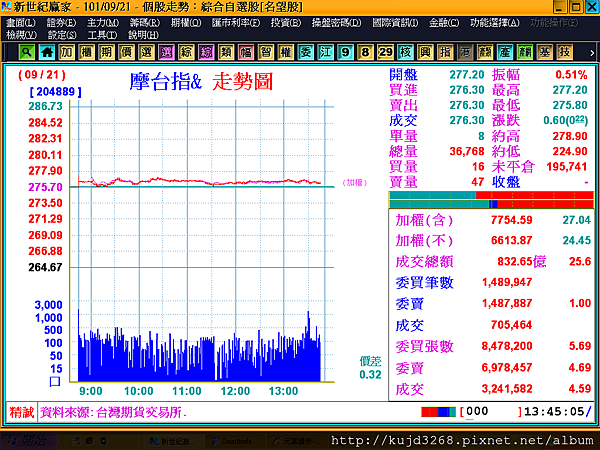Click the 價差 0.32 label
Viewport: 600px width, 450px height.
point(370,368)
